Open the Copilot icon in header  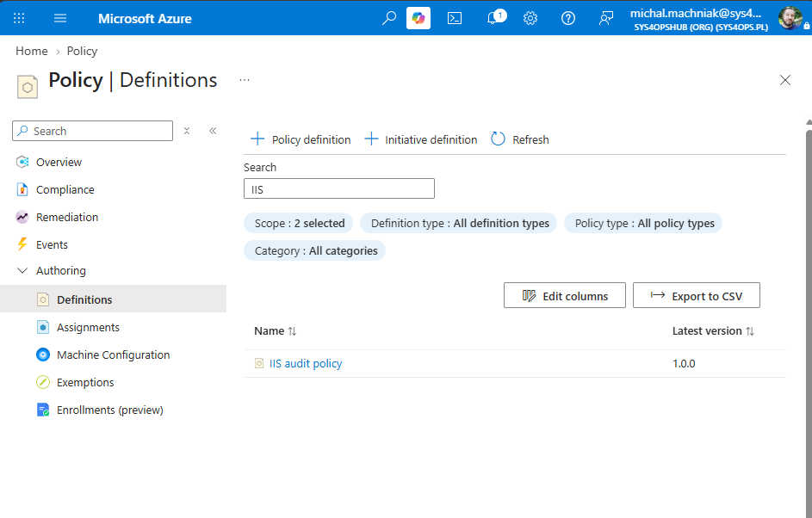(x=418, y=18)
